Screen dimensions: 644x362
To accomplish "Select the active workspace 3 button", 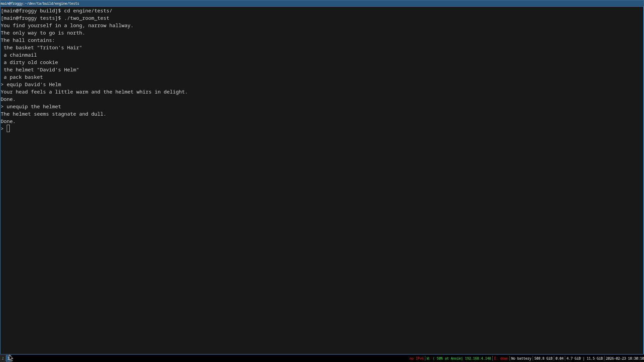I will coord(8,358).
